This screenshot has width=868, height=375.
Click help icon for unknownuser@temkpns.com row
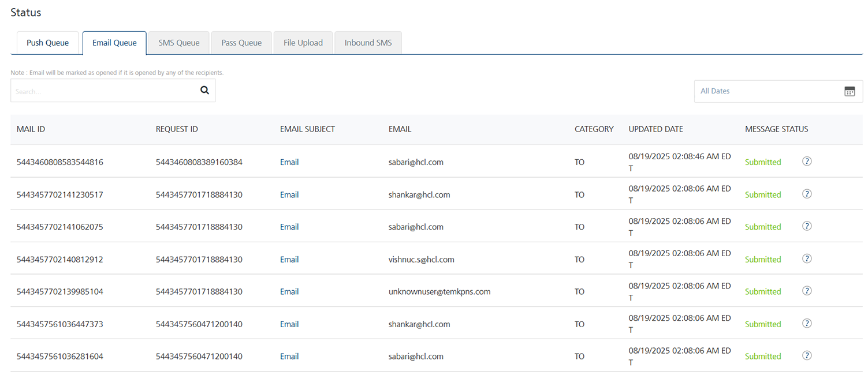(x=807, y=291)
